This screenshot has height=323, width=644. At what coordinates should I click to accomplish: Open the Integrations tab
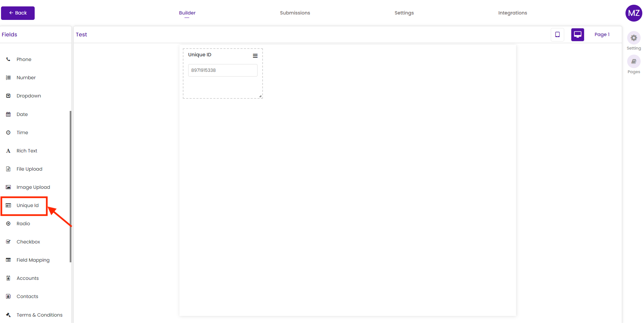point(513,13)
